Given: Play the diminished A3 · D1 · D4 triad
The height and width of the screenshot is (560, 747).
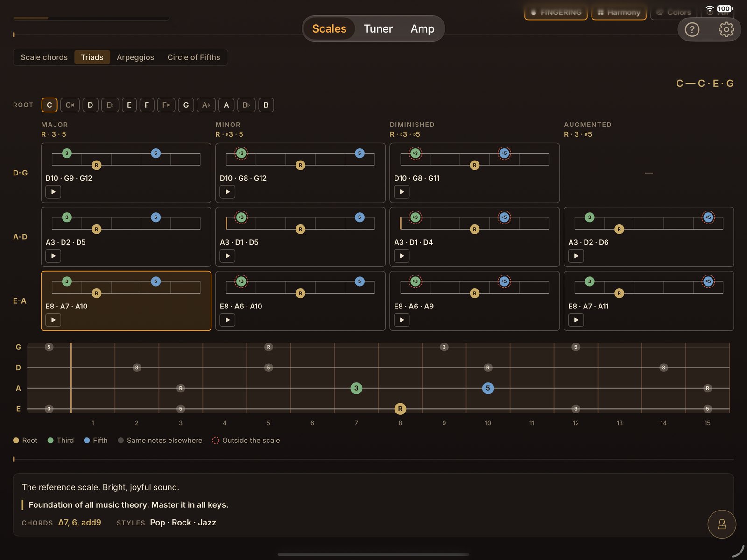Looking at the screenshot, I should [x=402, y=256].
